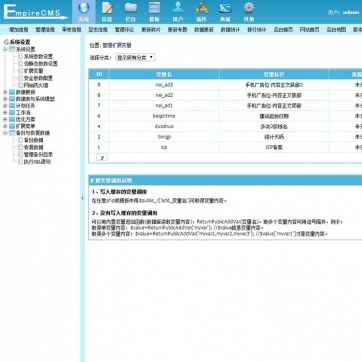Click folder icon beside 优化方案

pos(12,119)
